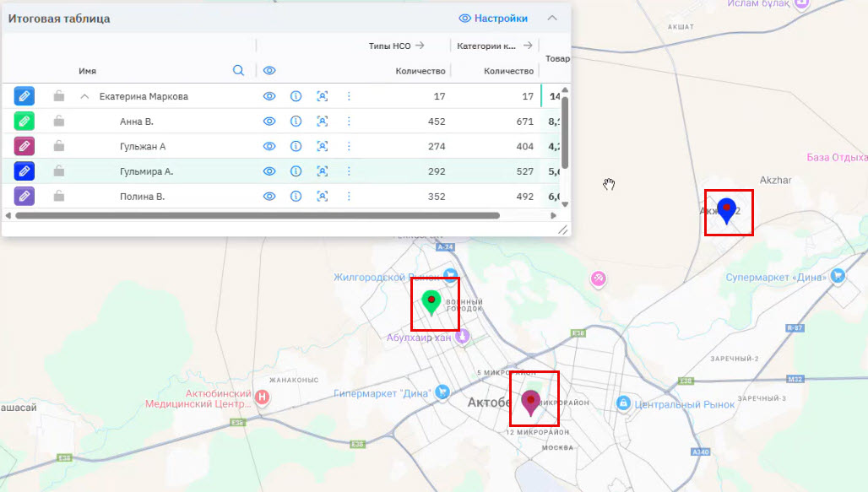The width and height of the screenshot is (868, 492).
Task: Click the search icon in the Имя column
Action: (x=238, y=71)
